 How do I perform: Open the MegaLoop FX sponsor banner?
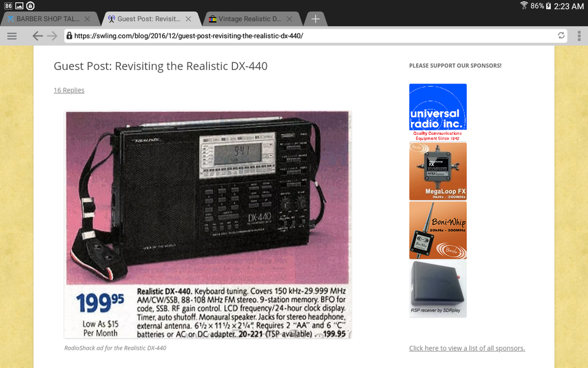click(x=438, y=171)
